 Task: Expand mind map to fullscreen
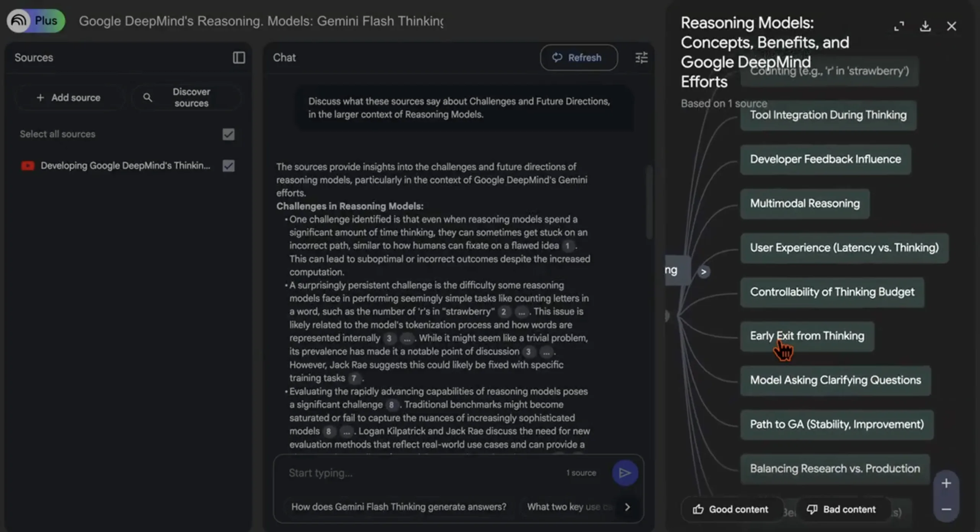[899, 26]
